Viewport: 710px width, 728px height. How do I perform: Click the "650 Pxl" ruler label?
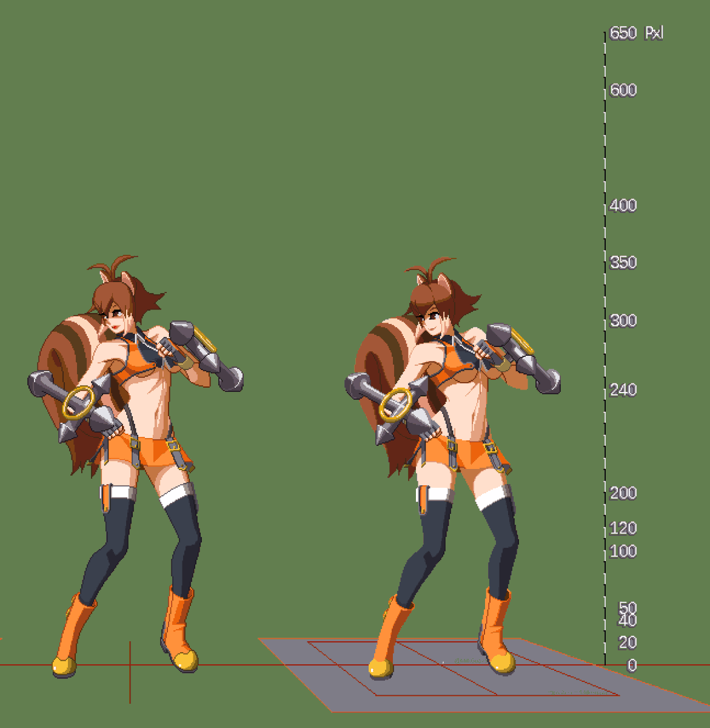pos(636,33)
